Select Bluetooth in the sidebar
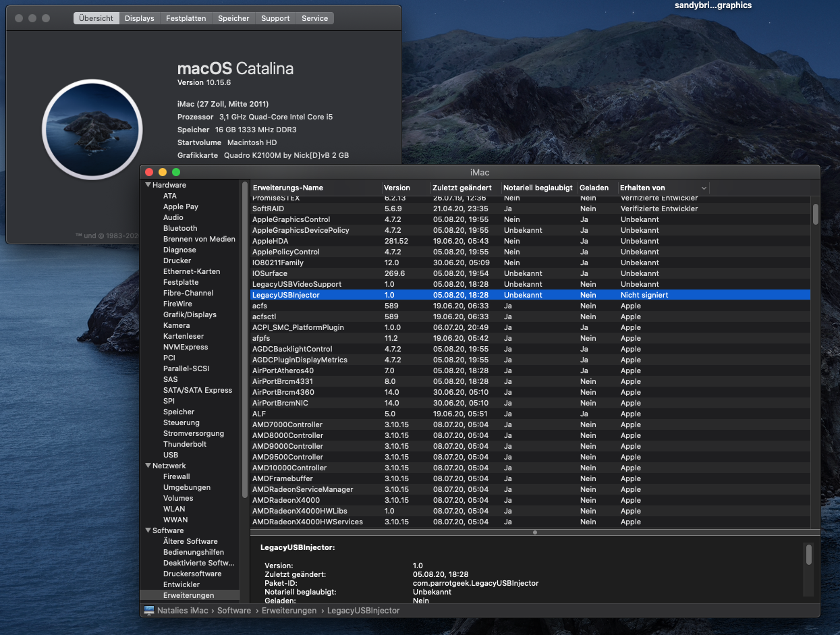 click(181, 228)
